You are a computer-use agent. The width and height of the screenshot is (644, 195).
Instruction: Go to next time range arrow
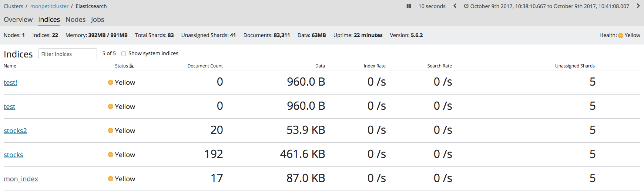pos(638,6)
